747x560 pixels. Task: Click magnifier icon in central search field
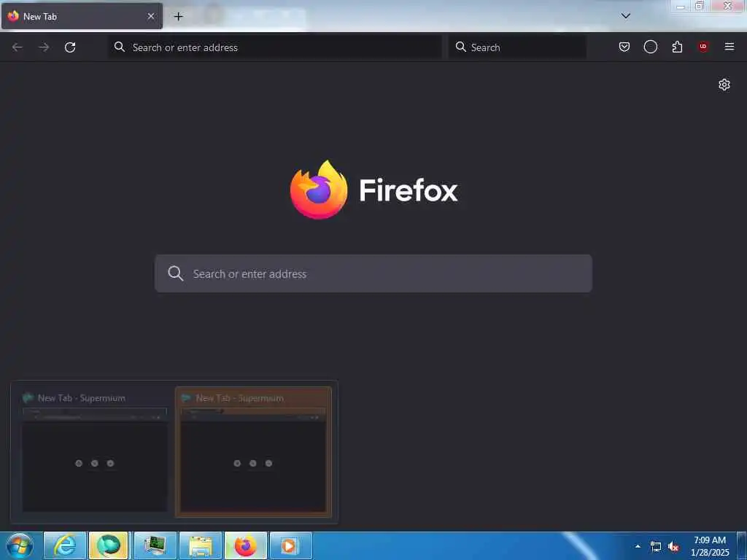(175, 273)
